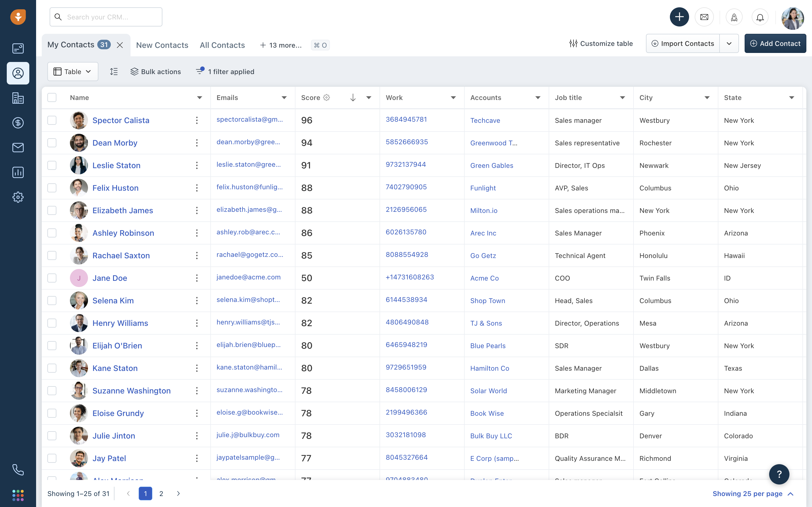Open the Accounts building icon in sidebar

pyautogui.click(x=18, y=98)
